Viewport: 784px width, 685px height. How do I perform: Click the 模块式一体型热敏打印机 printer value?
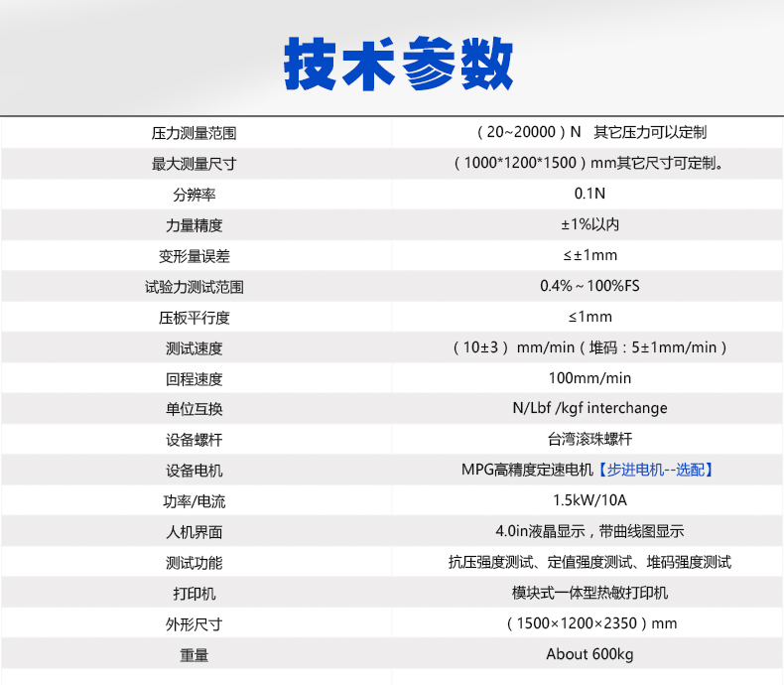point(589,594)
